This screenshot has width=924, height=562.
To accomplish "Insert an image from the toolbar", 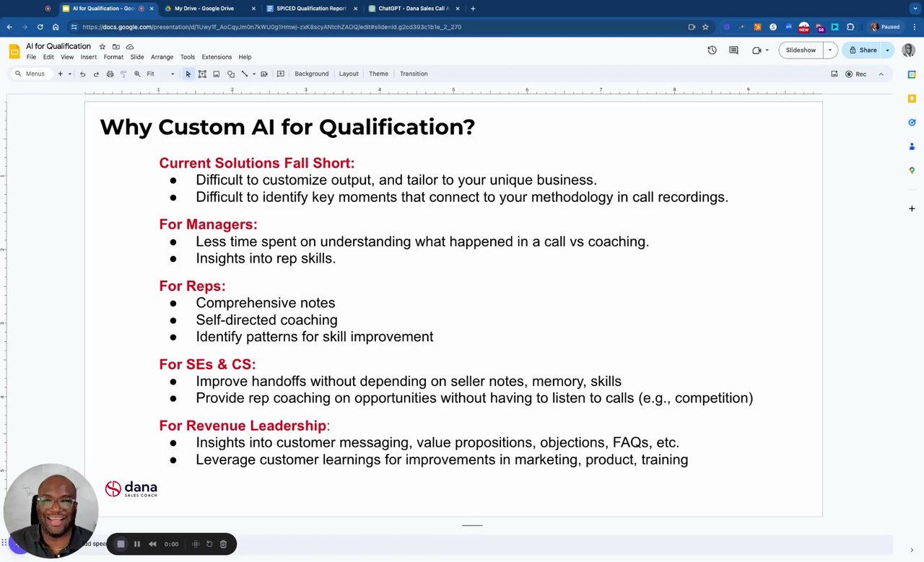I will [x=216, y=74].
